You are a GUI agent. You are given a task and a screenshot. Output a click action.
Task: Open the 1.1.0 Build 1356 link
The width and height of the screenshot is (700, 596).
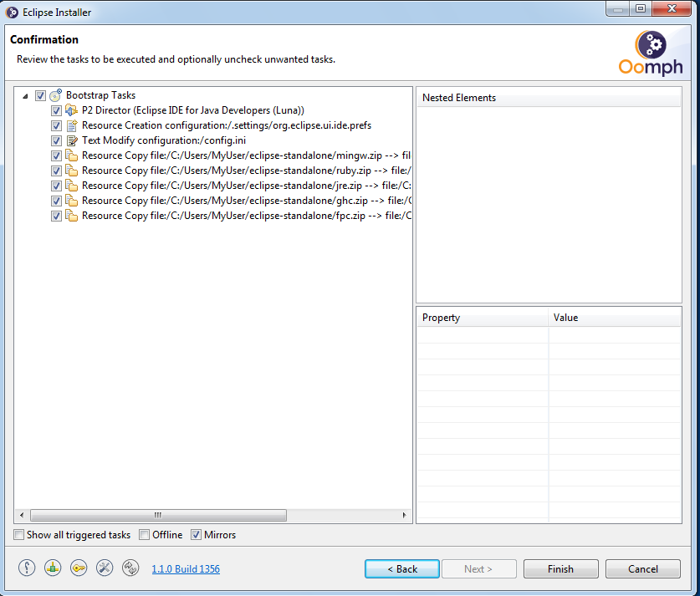186,568
